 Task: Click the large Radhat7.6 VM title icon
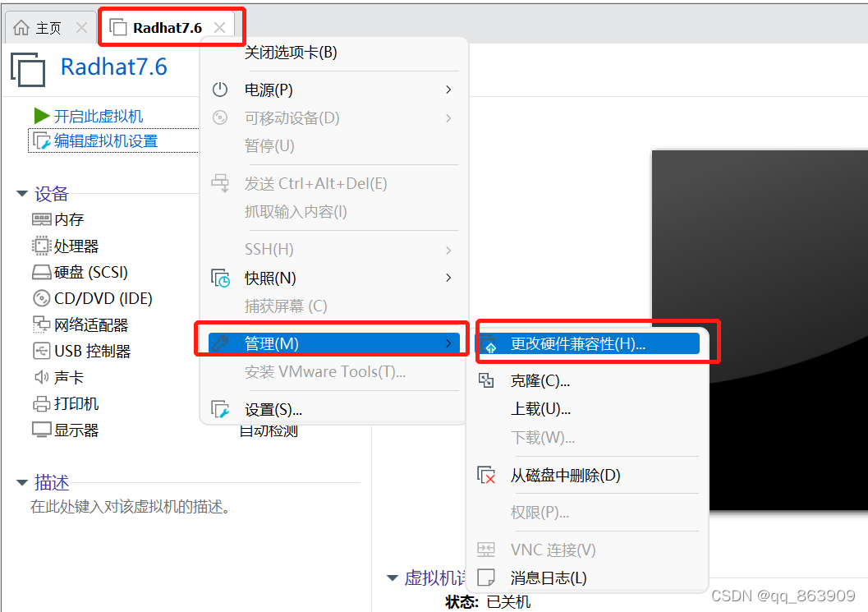28,69
